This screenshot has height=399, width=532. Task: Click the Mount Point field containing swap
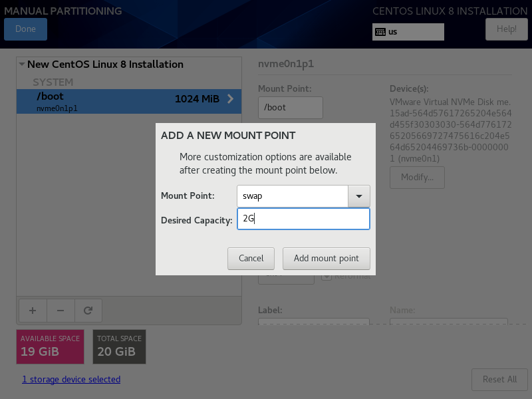293,196
